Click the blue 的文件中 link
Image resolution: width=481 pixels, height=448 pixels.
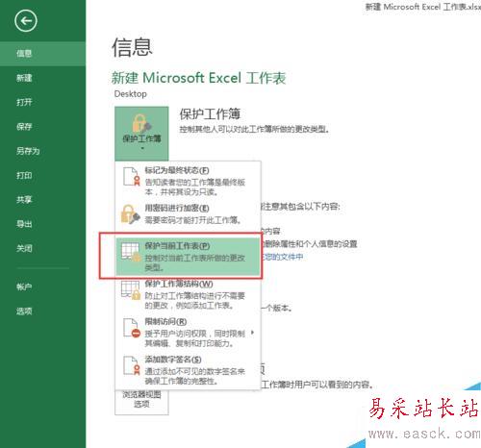point(283,257)
